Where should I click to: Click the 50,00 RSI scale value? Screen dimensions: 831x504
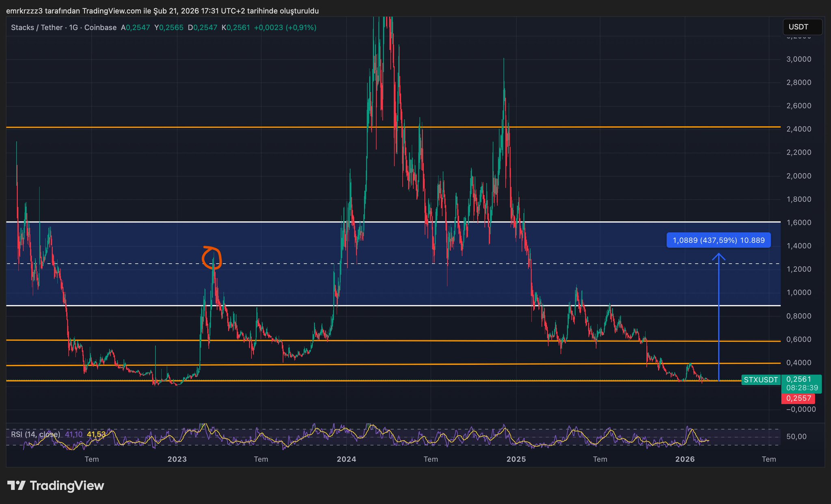(x=796, y=437)
